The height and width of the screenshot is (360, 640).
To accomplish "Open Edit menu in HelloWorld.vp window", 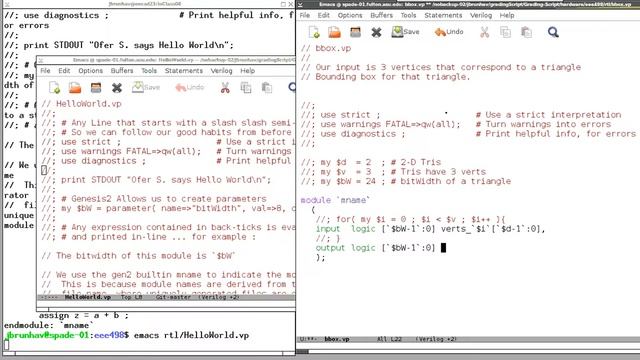I will point(64,71).
